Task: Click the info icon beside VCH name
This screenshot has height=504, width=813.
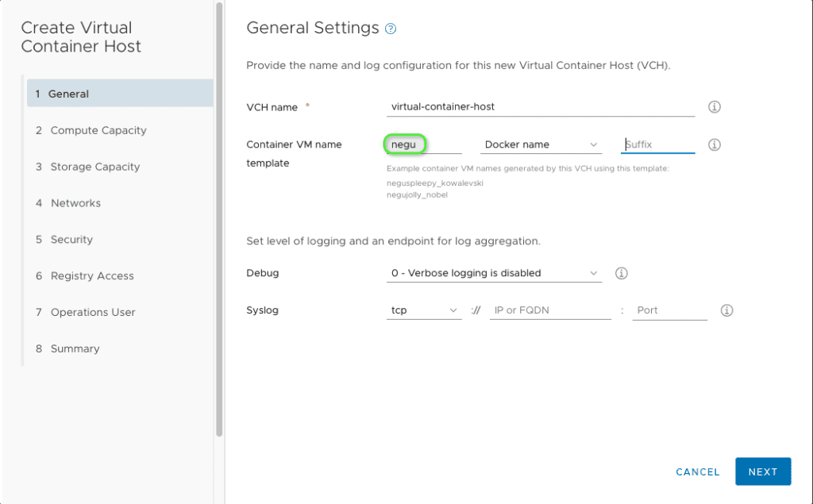Action: point(713,106)
